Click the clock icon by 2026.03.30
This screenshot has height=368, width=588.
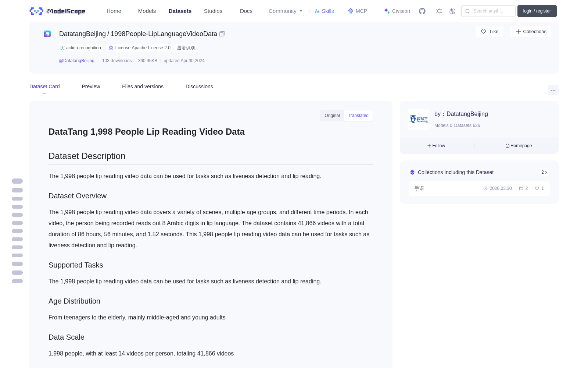pos(485,188)
